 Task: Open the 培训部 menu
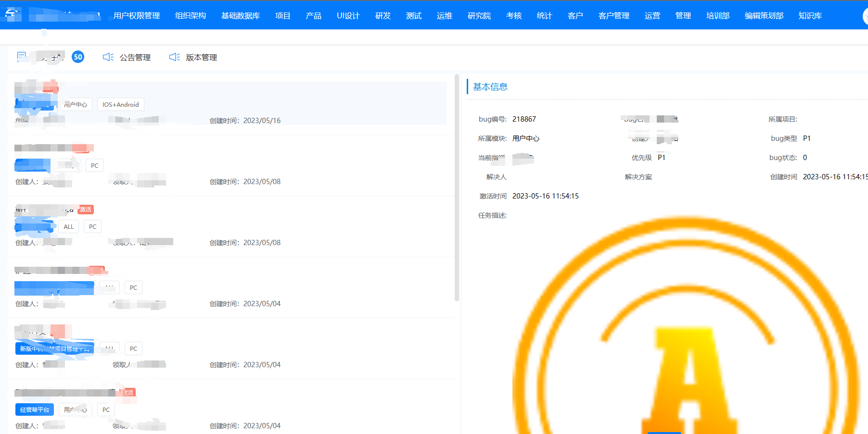[718, 16]
